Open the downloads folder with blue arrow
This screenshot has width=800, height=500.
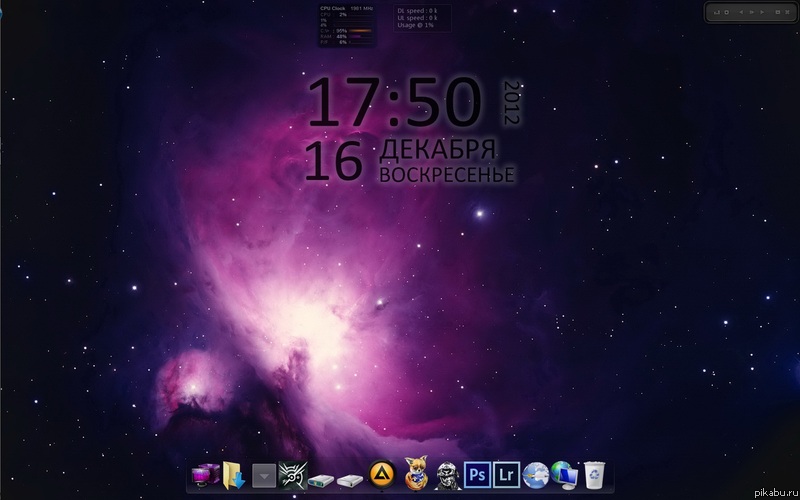tap(234, 476)
